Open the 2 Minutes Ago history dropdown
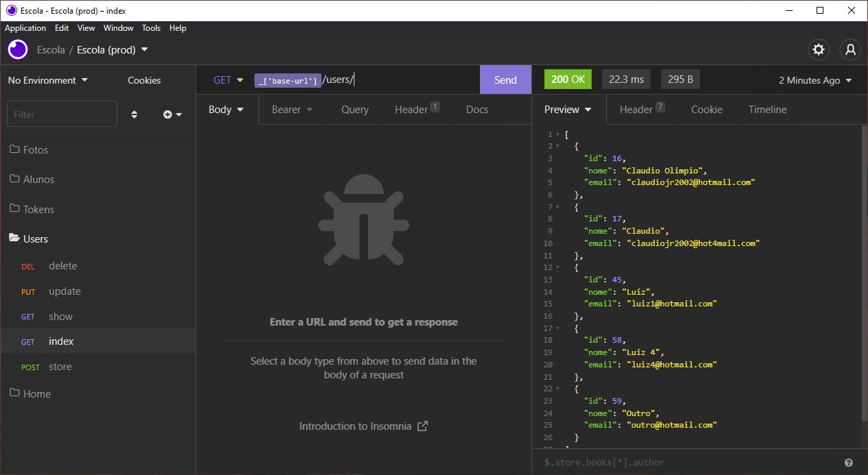The width and height of the screenshot is (868, 475). pyautogui.click(x=815, y=80)
